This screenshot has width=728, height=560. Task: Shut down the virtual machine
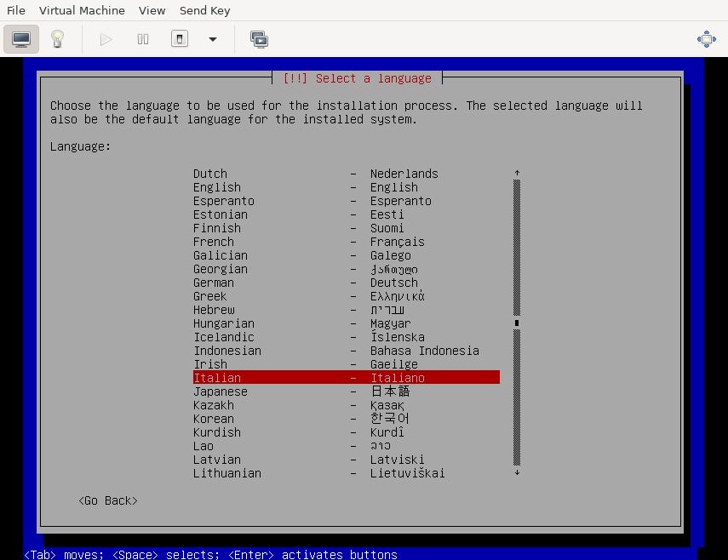click(180, 39)
